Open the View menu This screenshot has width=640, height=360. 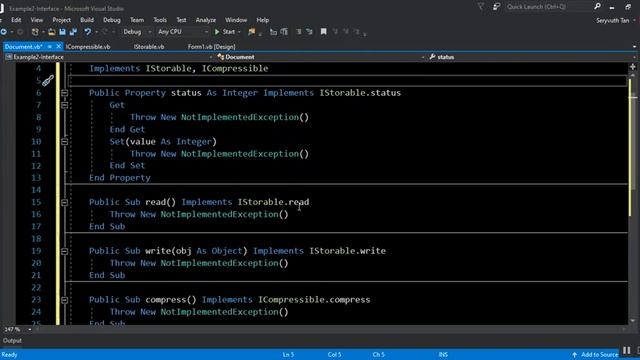coord(36,20)
